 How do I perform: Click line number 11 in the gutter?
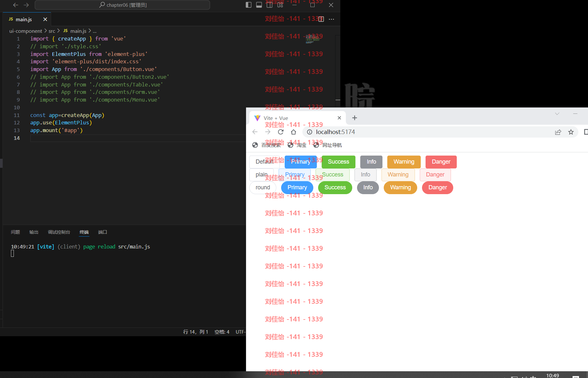[x=17, y=115]
